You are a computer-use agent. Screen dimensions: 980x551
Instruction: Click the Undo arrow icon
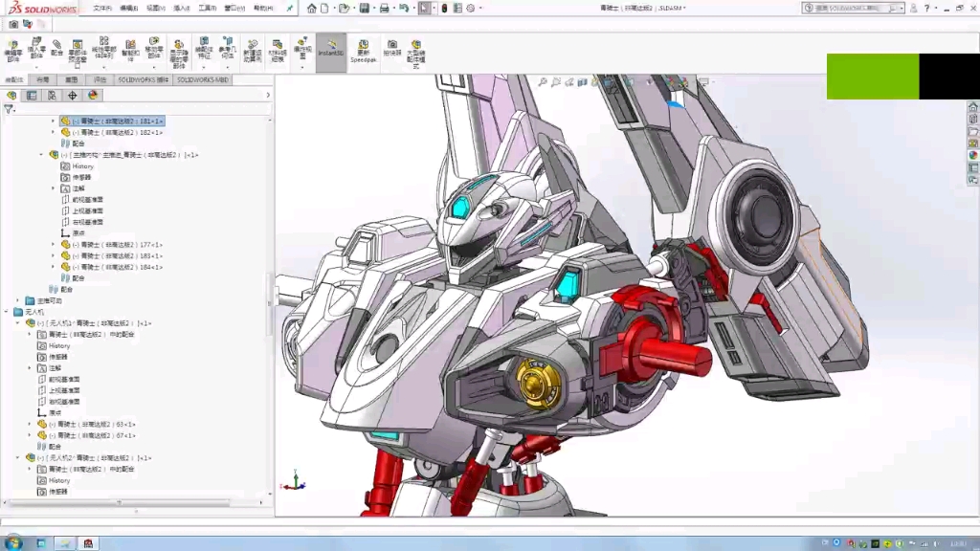(x=404, y=8)
